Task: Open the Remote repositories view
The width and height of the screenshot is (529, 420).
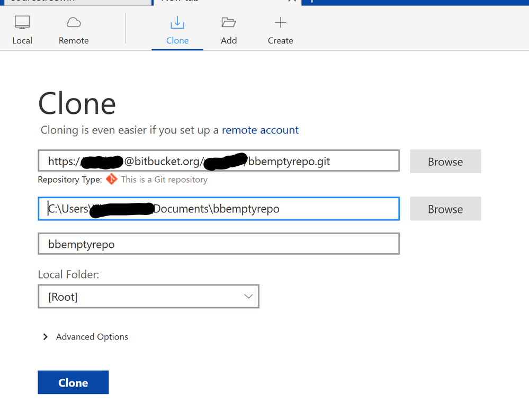Action: [x=74, y=30]
